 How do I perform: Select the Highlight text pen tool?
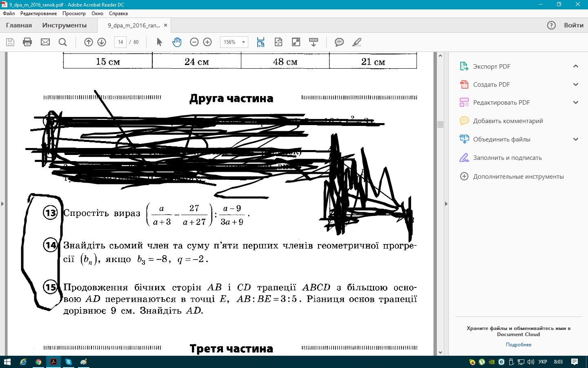point(357,42)
